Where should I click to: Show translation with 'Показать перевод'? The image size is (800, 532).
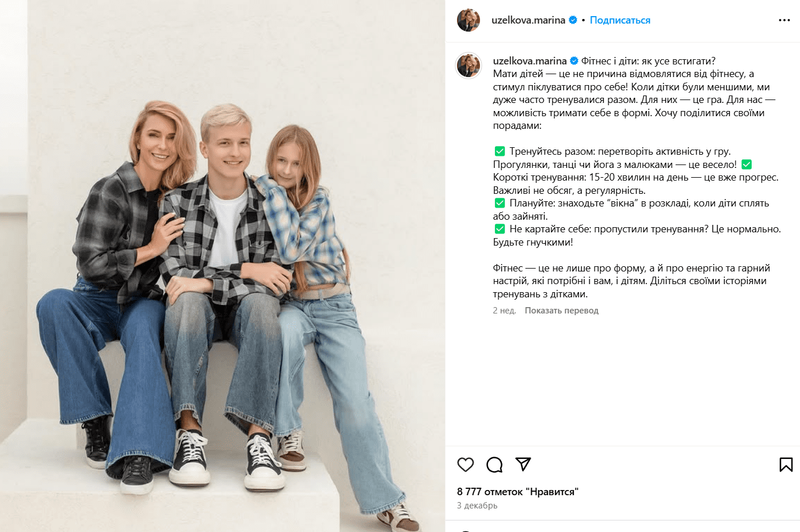click(562, 311)
